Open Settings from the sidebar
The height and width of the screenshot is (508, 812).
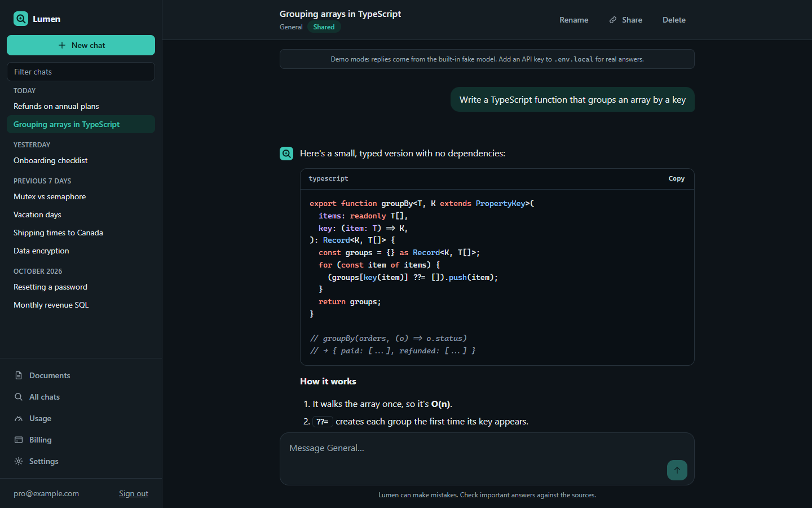pos(81,461)
